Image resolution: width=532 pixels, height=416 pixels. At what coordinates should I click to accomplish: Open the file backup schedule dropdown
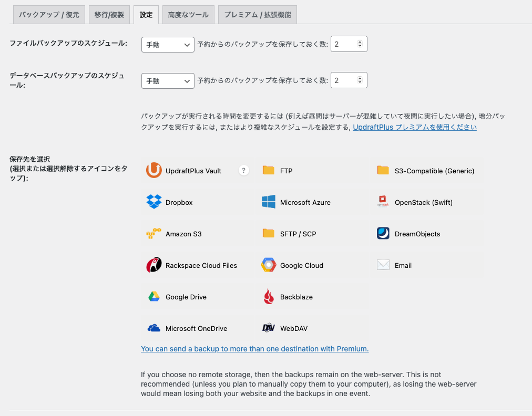(168, 45)
